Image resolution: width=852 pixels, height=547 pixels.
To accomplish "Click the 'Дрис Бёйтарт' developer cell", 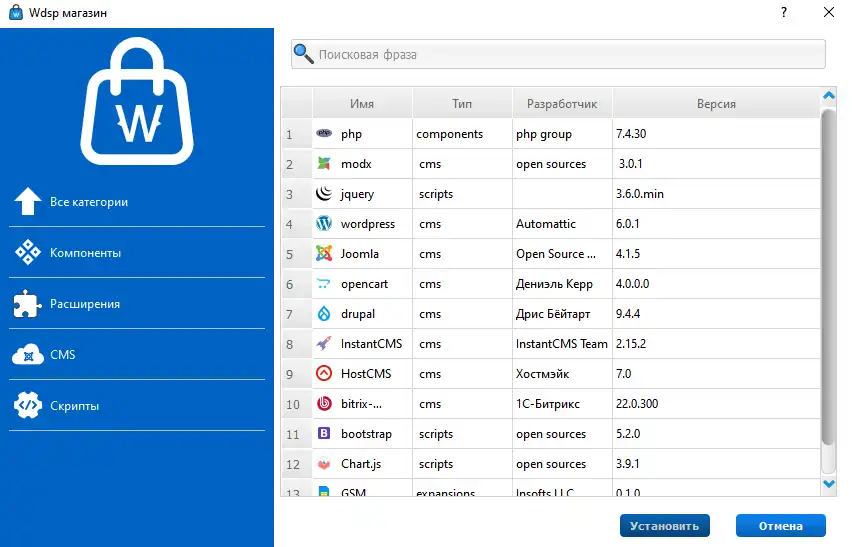I will pos(562,313).
